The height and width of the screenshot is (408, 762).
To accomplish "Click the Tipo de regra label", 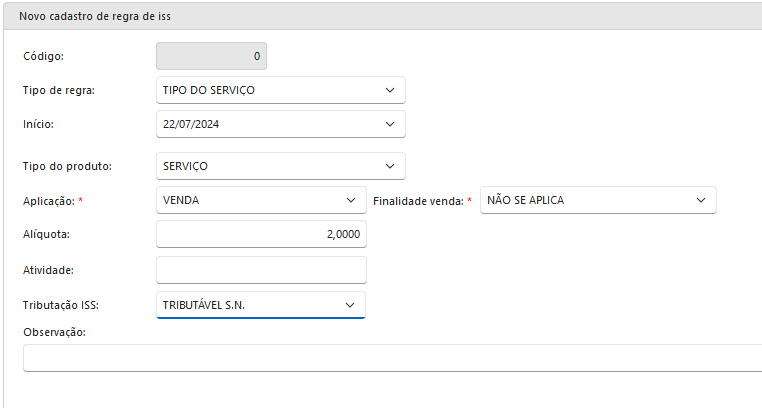I will pos(58,90).
